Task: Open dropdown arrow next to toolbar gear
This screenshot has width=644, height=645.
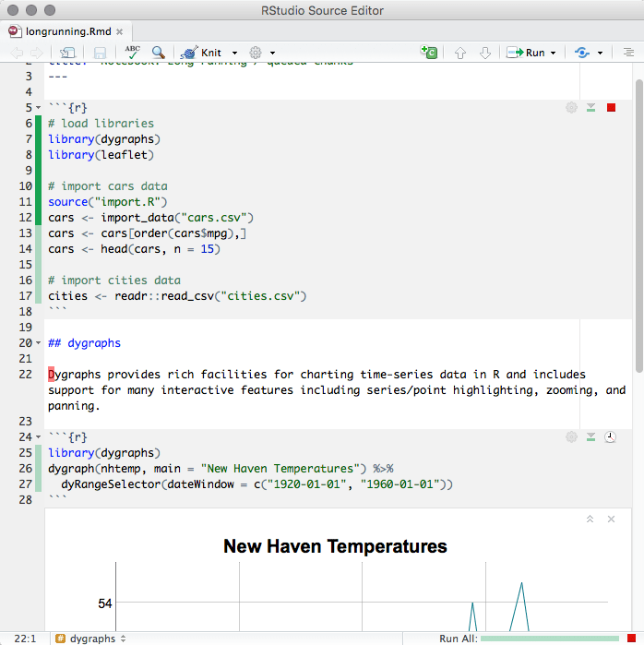Action: point(272,53)
